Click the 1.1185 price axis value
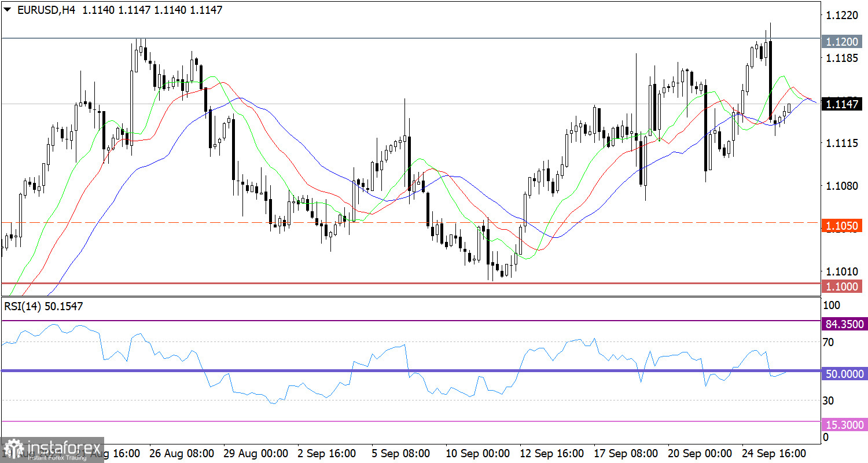 842,58
